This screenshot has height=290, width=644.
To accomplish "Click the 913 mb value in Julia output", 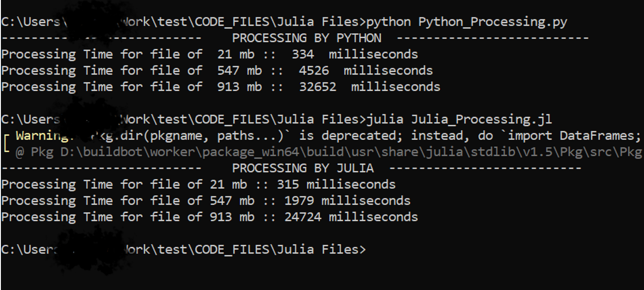I will (236, 217).
